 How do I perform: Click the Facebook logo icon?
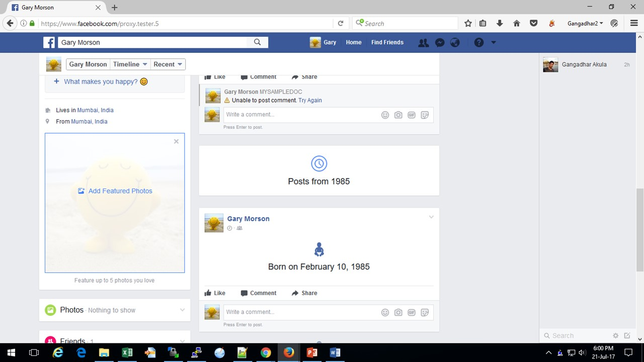coord(49,42)
